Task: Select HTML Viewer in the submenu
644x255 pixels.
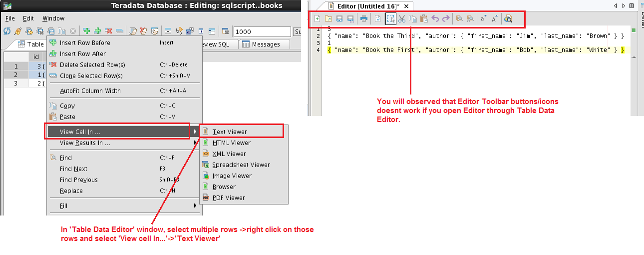Action: [x=244, y=142]
